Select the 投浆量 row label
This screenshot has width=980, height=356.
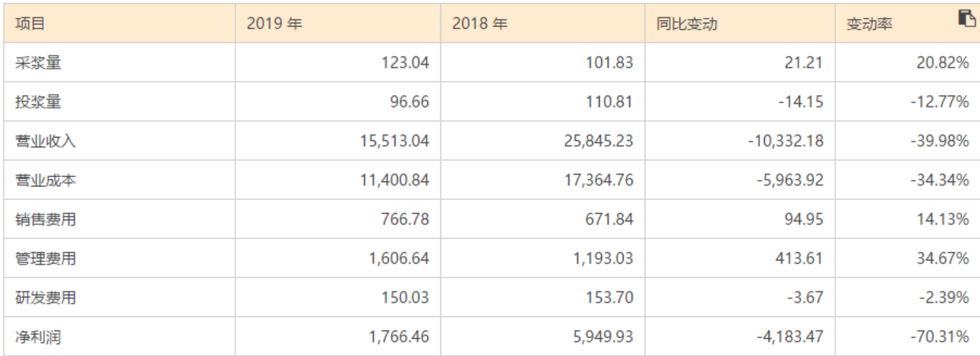pyautogui.click(x=38, y=102)
